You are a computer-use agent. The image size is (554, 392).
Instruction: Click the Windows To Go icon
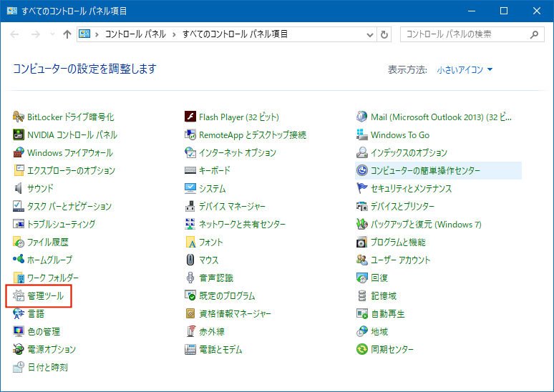361,134
